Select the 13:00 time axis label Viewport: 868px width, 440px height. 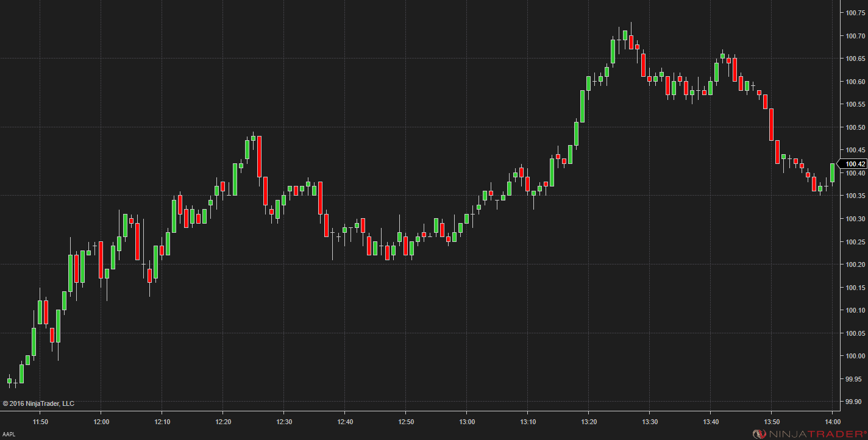pyautogui.click(x=467, y=422)
